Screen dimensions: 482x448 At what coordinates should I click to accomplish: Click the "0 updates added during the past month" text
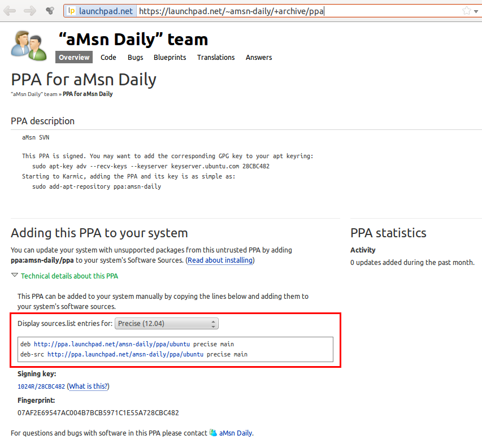pos(412,262)
